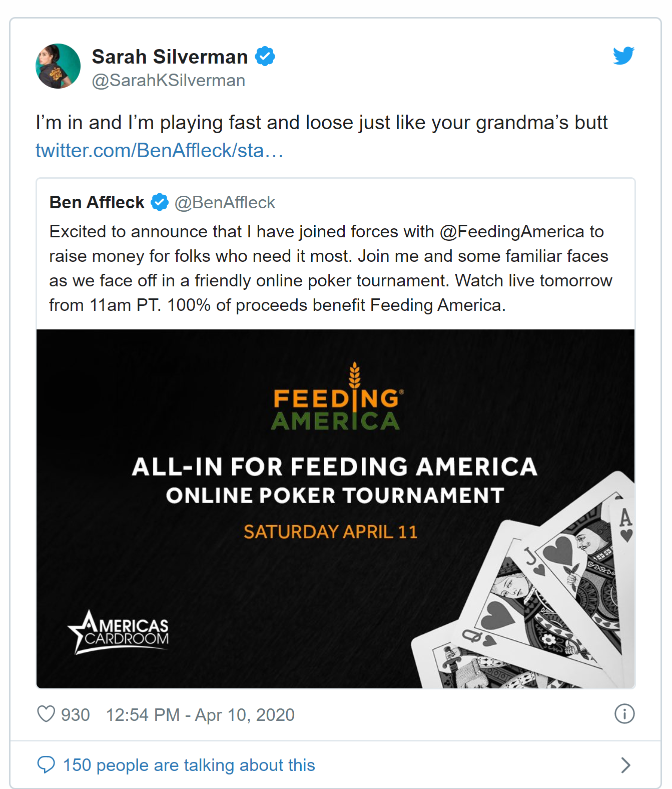Like the tweet with heart icon
This screenshot has height=789, width=672.
tap(46, 714)
